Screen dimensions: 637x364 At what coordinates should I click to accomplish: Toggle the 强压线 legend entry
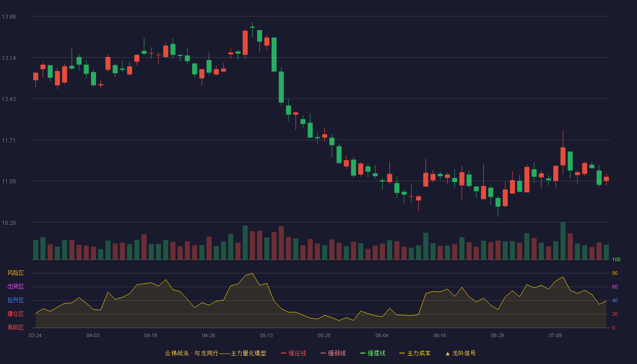[293, 353]
